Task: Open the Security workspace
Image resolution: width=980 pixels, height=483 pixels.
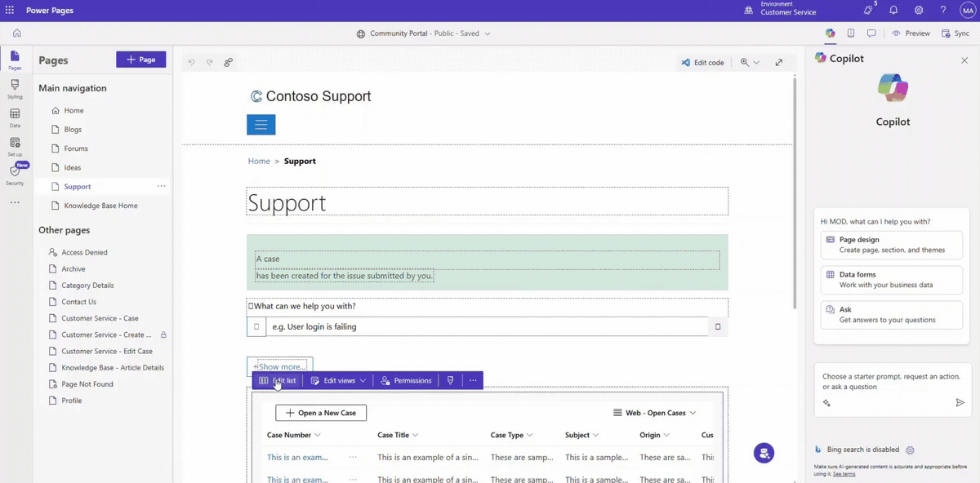Action: (15, 175)
